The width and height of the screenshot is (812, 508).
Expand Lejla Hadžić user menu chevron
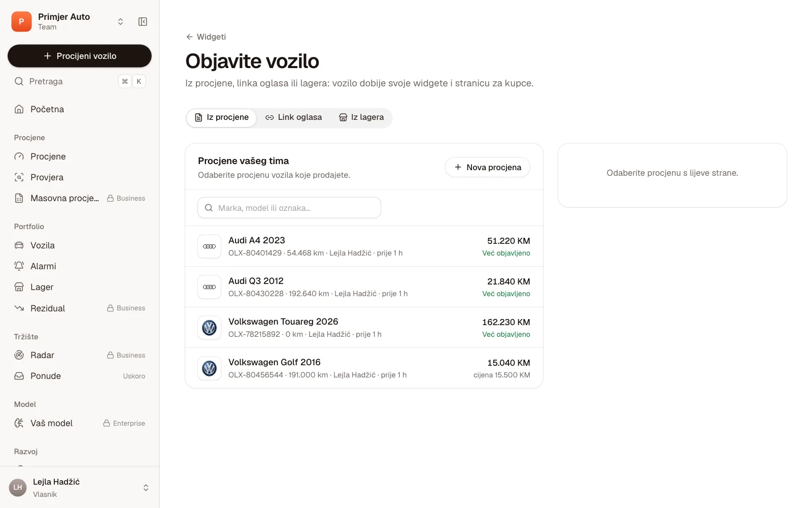[146, 488]
